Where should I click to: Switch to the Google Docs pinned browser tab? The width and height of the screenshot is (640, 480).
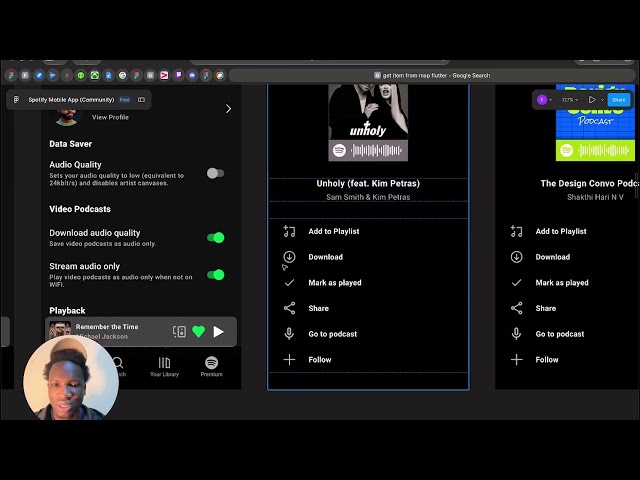pos(109,75)
